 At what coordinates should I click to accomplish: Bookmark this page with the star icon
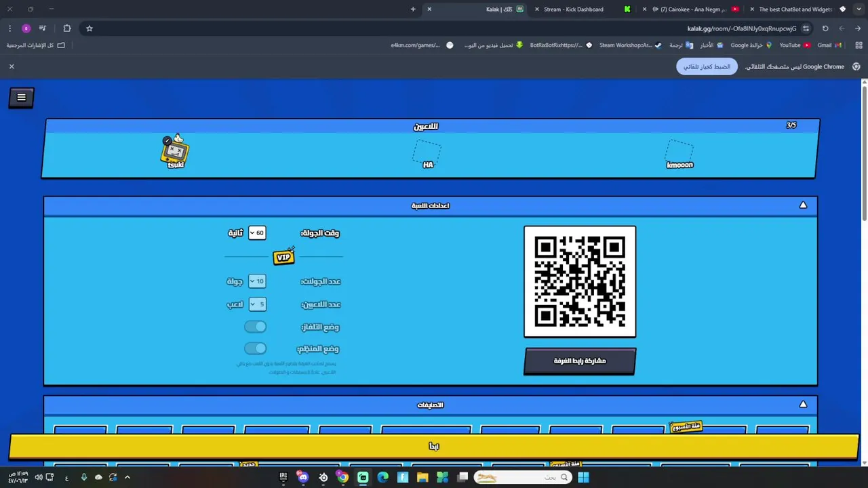tap(89, 28)
